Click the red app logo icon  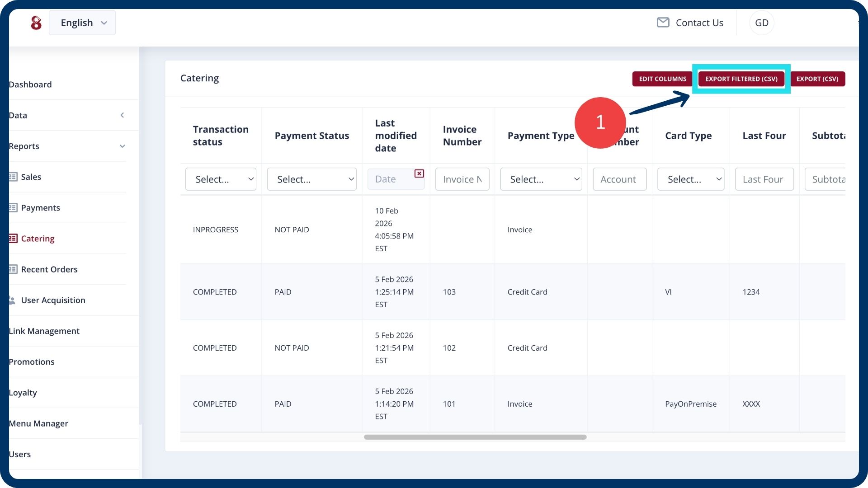tap(36, 23)
